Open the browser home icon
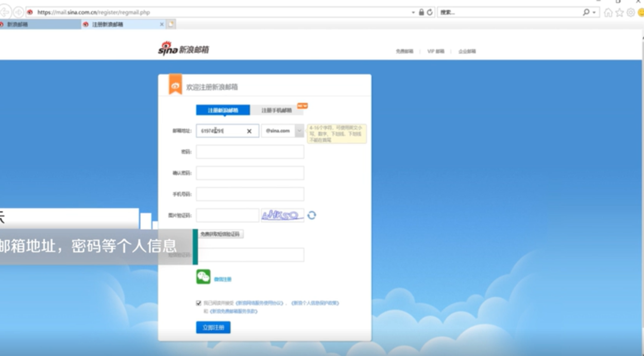 608,12
